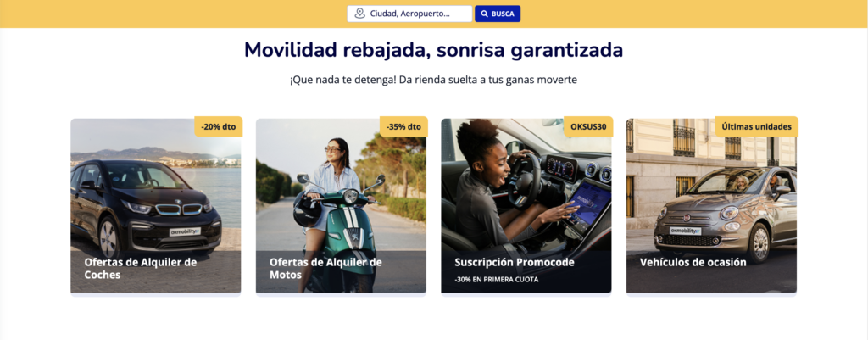Open Ofertas de Alquiler de Coches link
868x340 pixels.
(141, 268)
